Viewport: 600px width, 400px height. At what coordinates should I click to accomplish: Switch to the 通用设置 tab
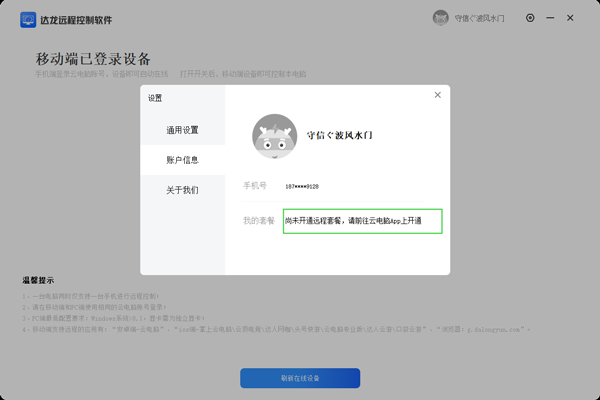tap(183, 130)
